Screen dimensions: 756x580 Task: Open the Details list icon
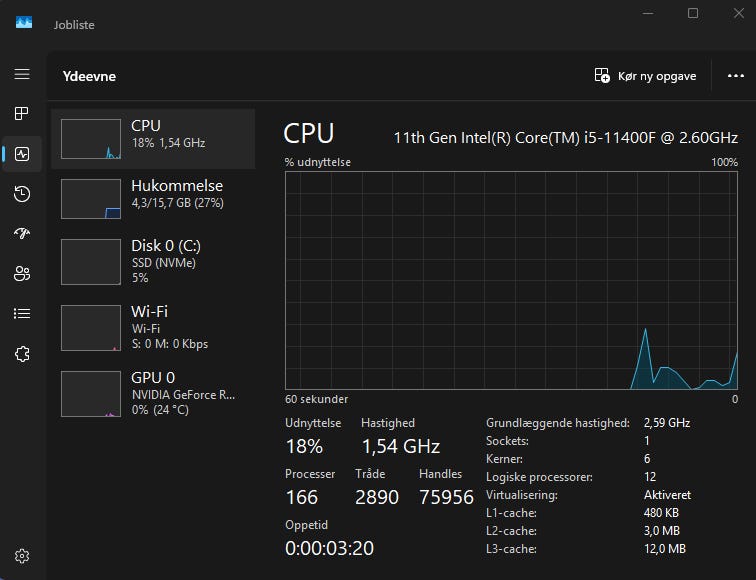click(x=22, y=314)
